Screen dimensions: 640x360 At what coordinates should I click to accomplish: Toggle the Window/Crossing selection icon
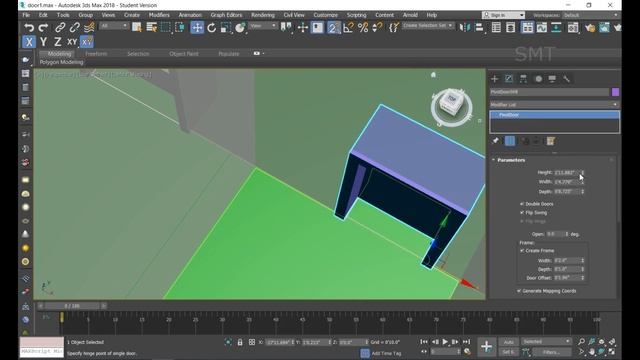click(180, 27)
